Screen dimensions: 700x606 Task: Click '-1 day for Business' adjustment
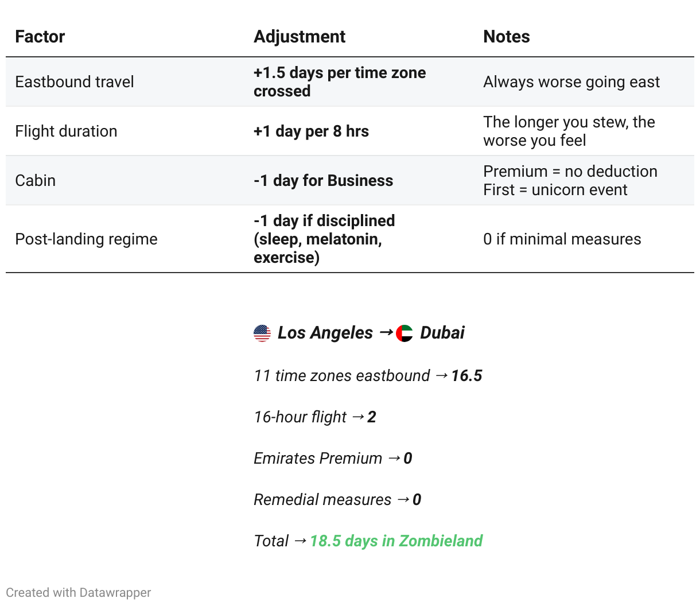[x=324, y=181]
